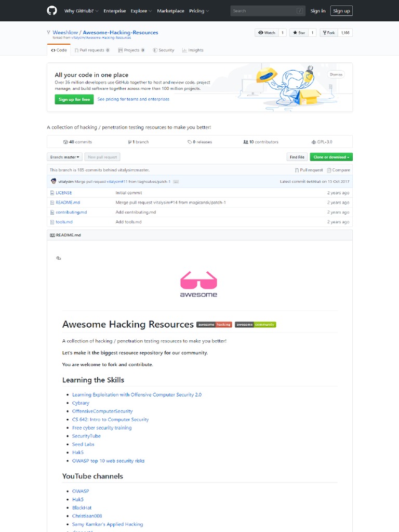Viewport: 399px width, 532px height.
Task: Open the SecurityTube link
Action: pos(86,436)
